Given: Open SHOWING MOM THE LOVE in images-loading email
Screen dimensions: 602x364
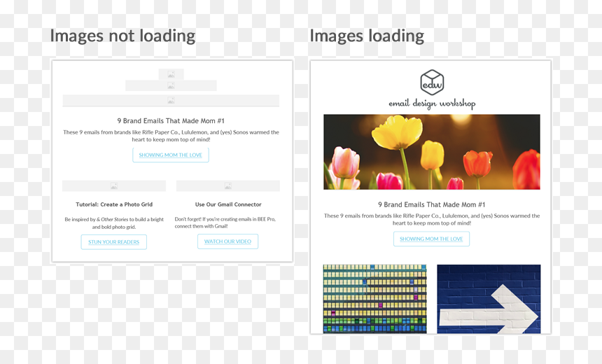Looking at the screenshot, I should pyautogui.click(x=431, y=239).
